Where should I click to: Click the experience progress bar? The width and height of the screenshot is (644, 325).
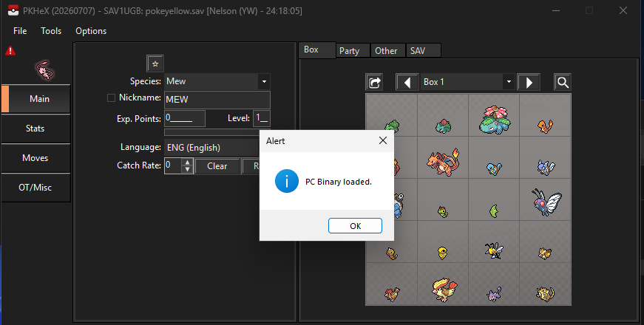[x=211, y=132]
